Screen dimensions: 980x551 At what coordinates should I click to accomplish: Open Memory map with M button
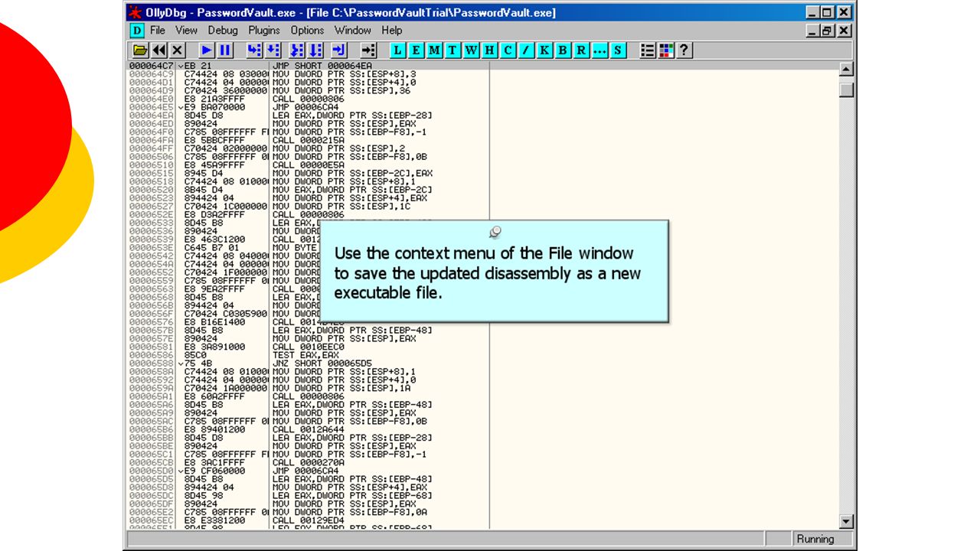[434, 51]
